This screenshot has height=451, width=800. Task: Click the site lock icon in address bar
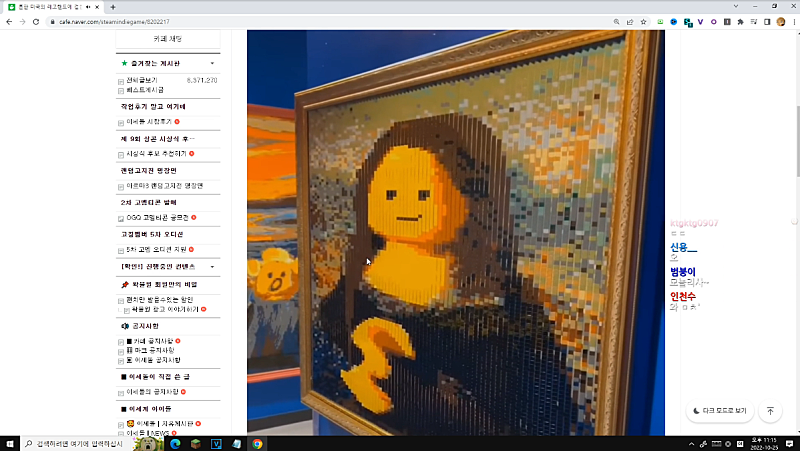(52, 22)
